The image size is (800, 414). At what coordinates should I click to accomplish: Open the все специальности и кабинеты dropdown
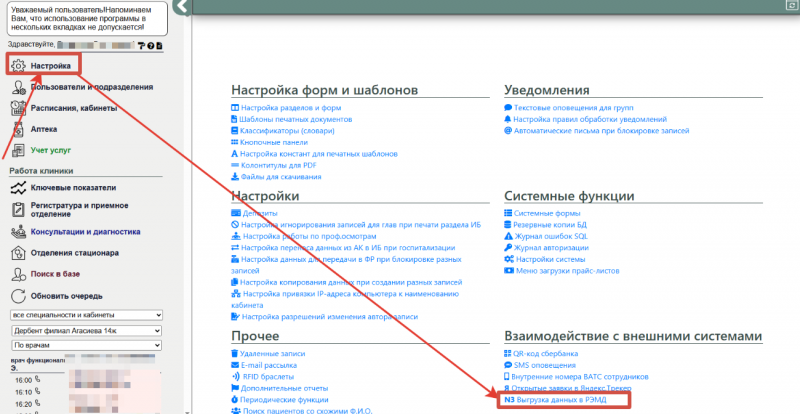[86, 315]
